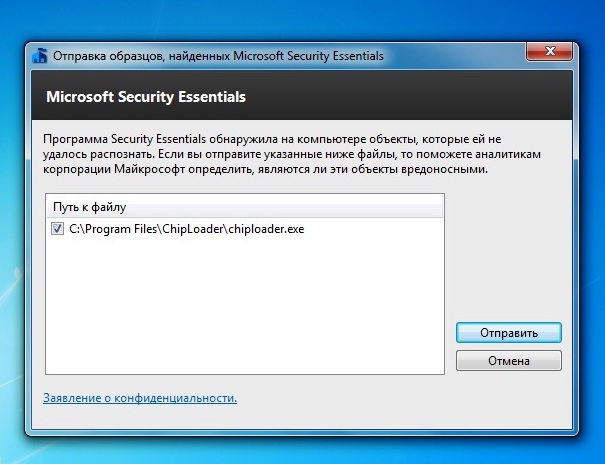
Task: Click blank dialog space above "Отправить" button
Action: 508,260
